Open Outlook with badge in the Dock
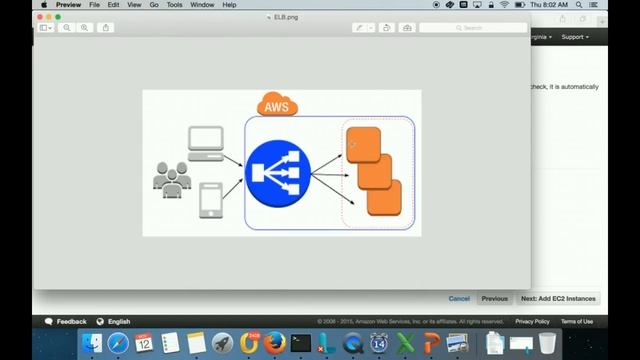 249,342
